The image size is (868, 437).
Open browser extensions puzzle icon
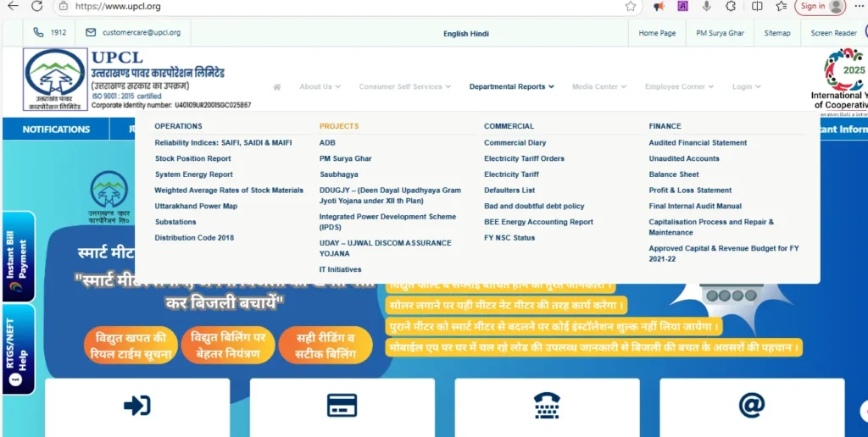[x=731, y=6]
